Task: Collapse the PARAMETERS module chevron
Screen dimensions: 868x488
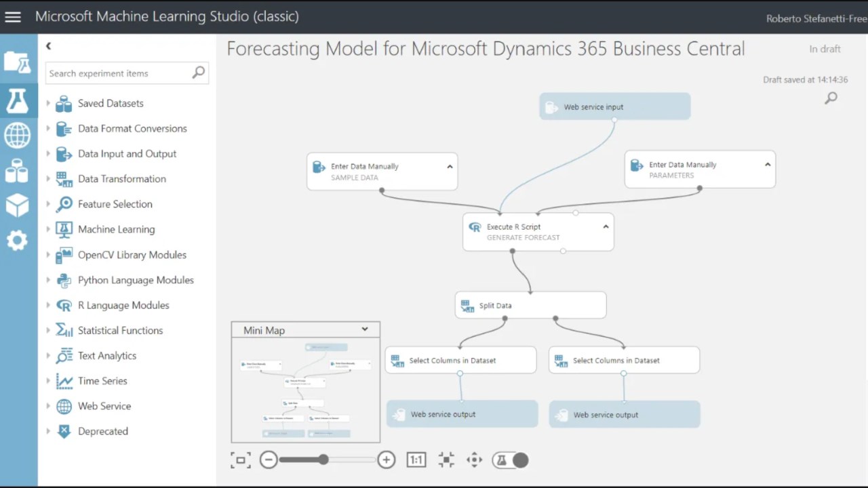Action: tap(768, 165)
